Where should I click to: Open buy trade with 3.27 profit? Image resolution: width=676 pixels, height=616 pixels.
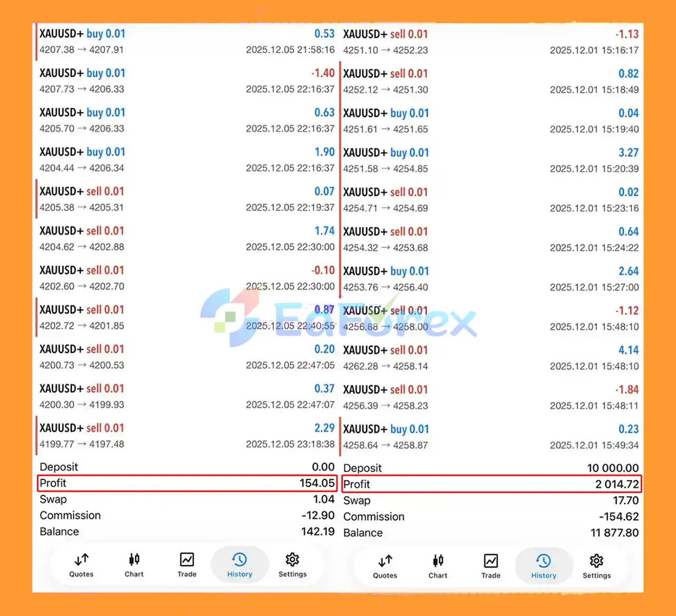[491, 160]
